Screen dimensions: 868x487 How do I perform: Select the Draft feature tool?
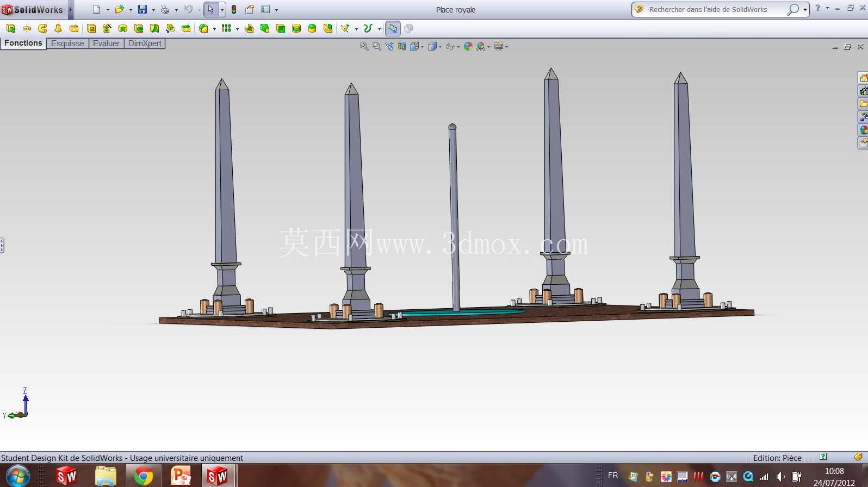tap(265, 28)
